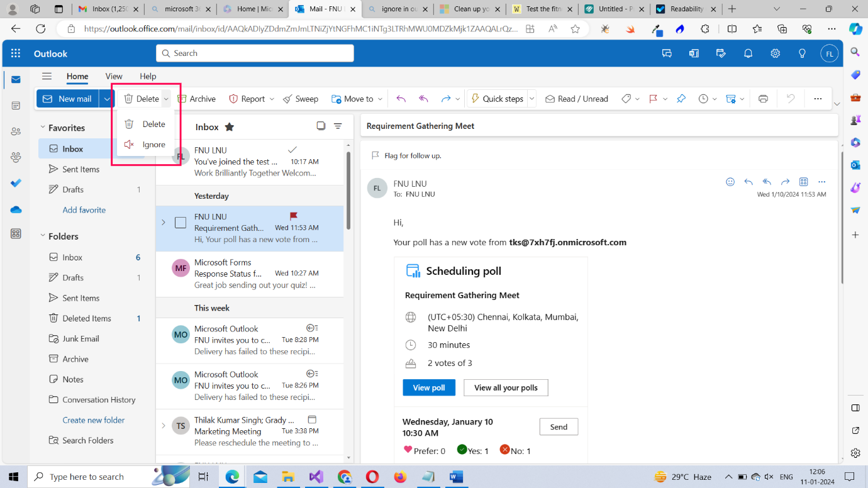Viewport: 868px width, 488px height.
Task: Collapse the Delete dropdown chevron
Action: click(166, 99)
